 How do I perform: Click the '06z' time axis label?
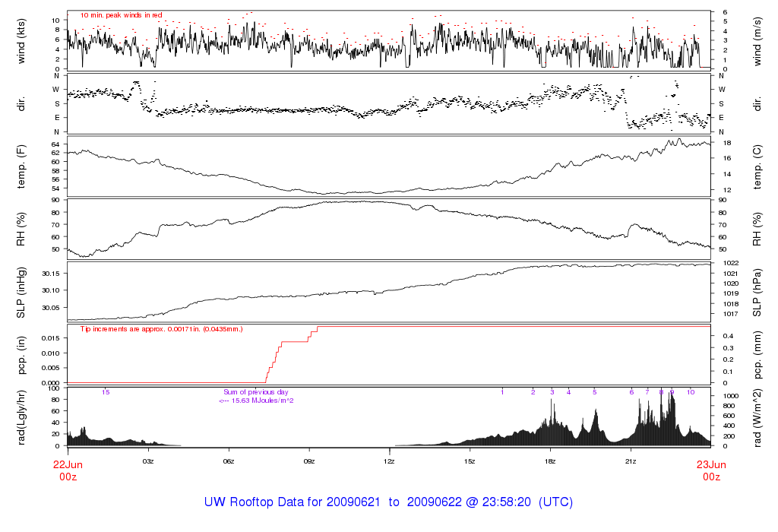[x=228, y=461]
